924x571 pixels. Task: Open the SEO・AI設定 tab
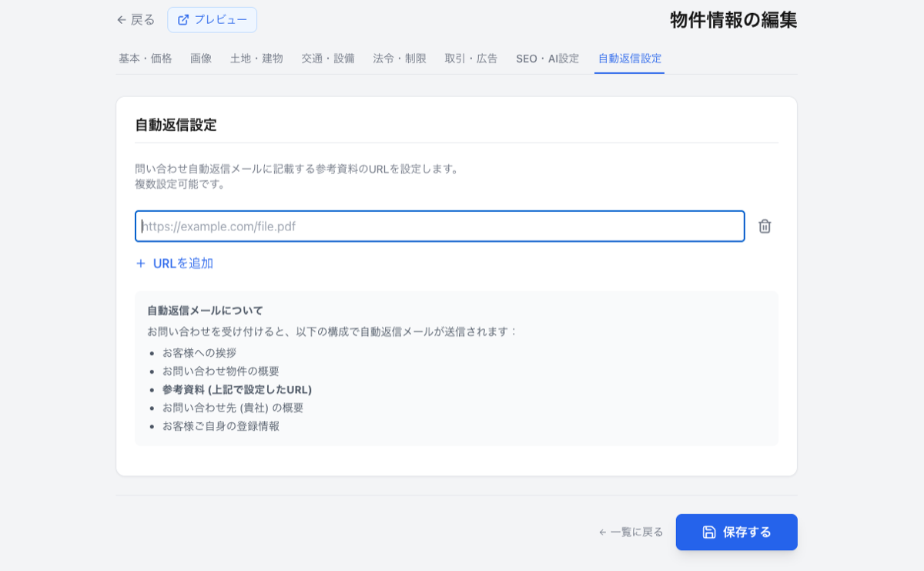[x=547, y=59]
